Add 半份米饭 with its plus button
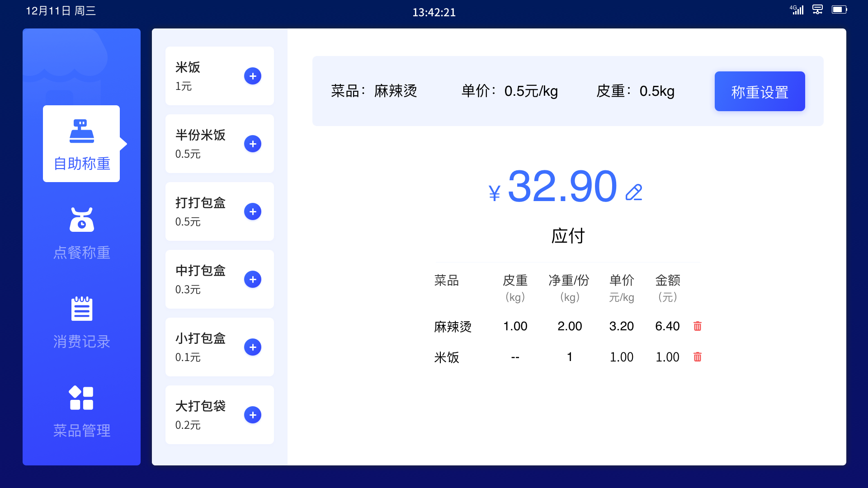Viewport: 868px width, 488px height. point(253,144)
